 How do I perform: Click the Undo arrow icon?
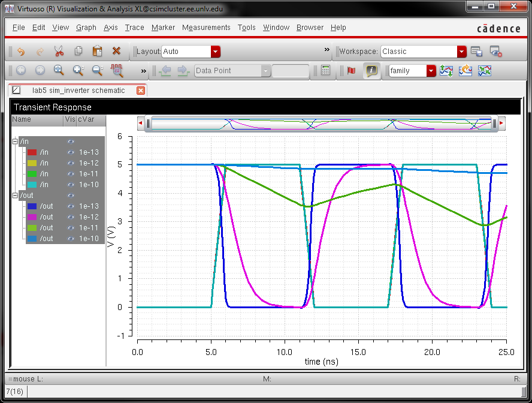point(21,52)
